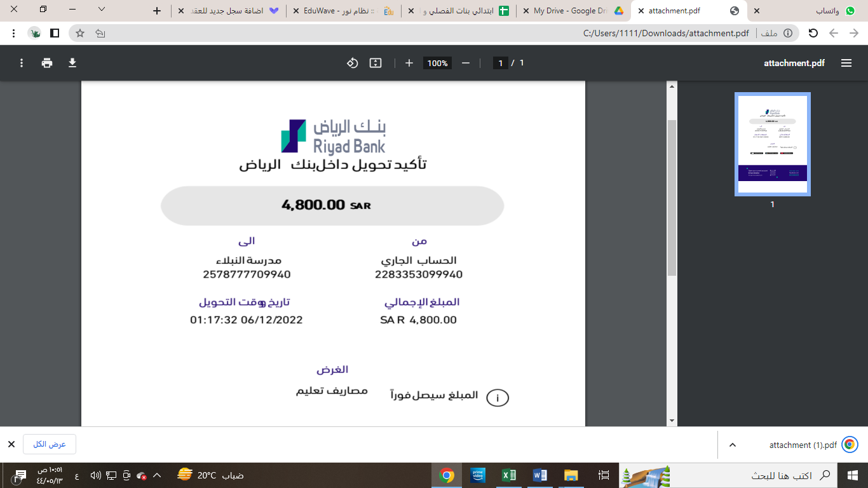The width and height of the screenshot is (868, 488).
Task: Open Excel from the taskbar
Action: [x=509, y=475]
